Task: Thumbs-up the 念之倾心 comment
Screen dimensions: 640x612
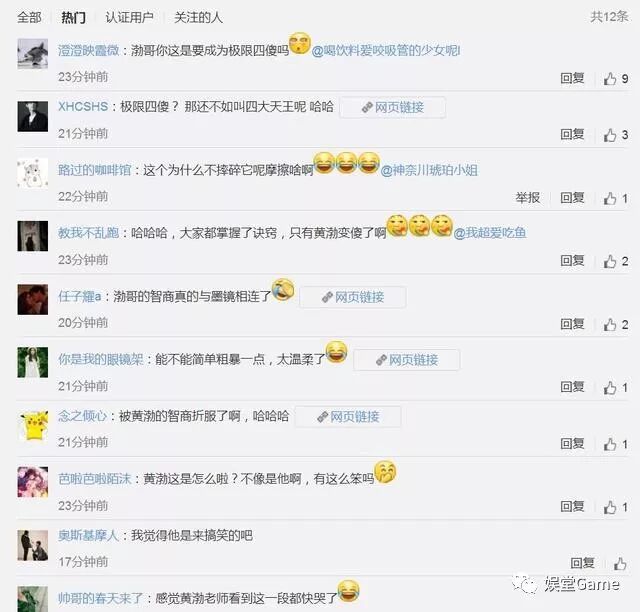Action: click(616, 444)
